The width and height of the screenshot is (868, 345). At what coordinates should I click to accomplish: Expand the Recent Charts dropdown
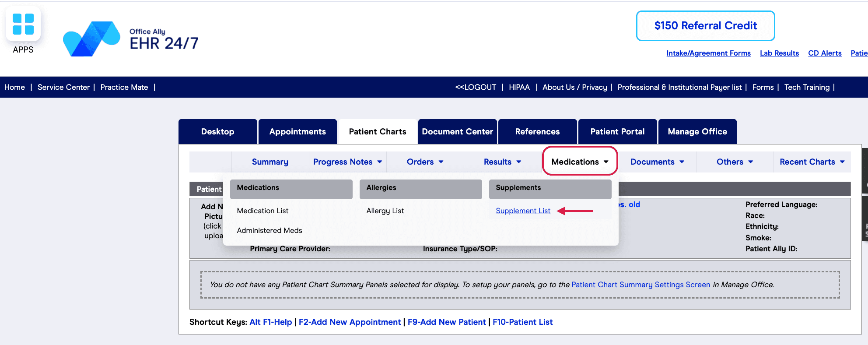tap(812, 162)
